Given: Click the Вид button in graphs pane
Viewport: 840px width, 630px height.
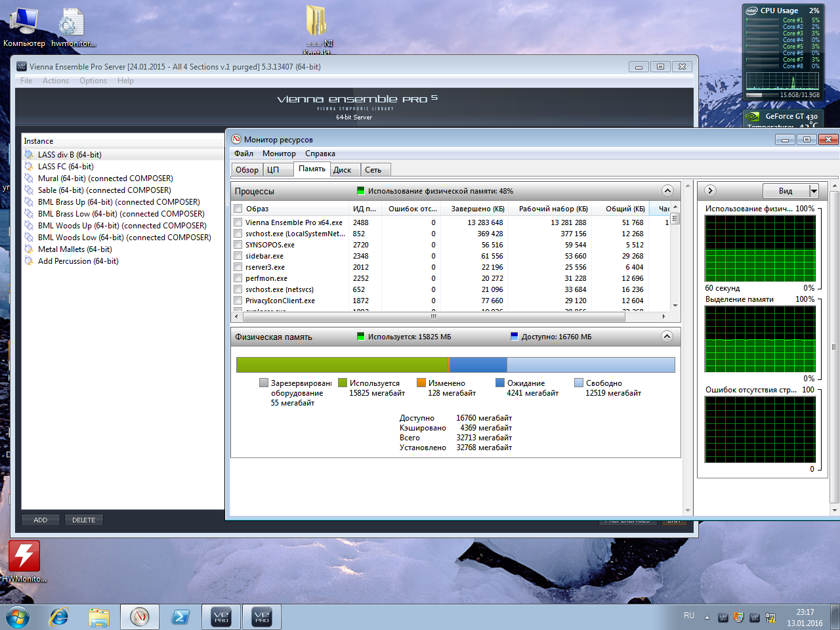Looking at the screenshot, I should (x=786, y=191).
